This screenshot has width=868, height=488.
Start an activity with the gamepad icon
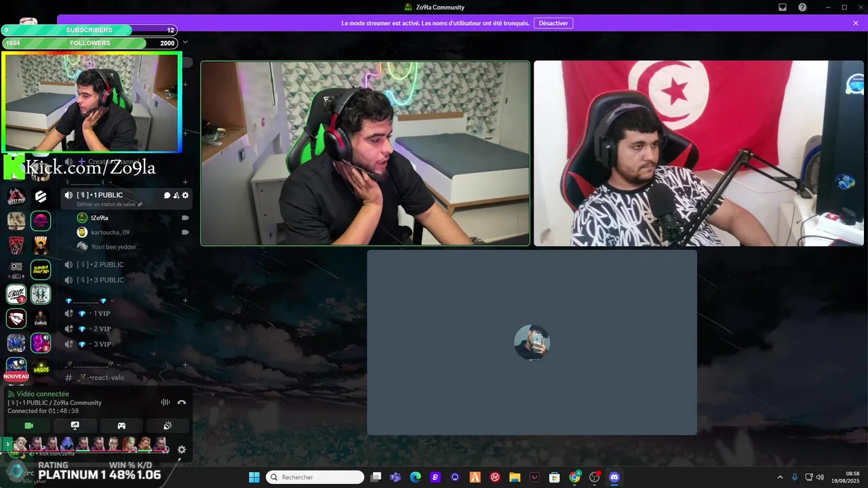[121, 426]
